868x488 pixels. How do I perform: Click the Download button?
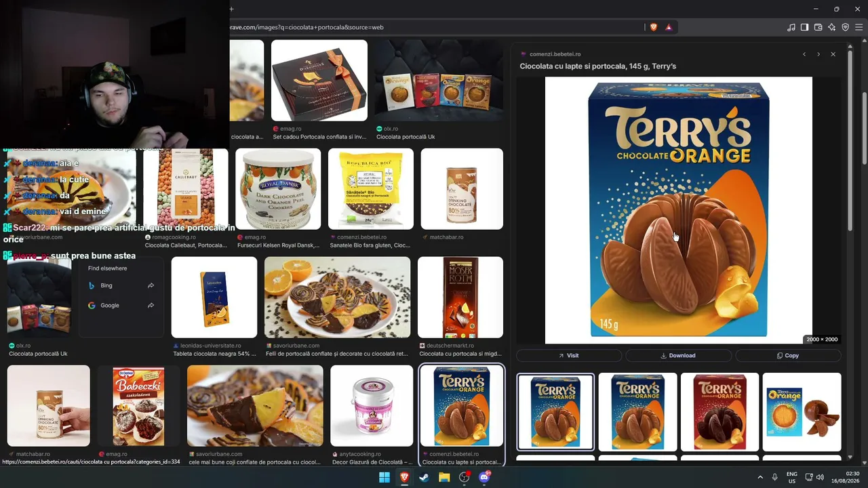pyautogui.click(x=678, y=355)
